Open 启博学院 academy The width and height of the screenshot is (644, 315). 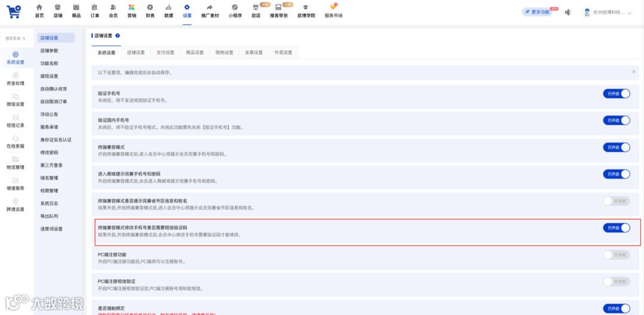(305, 11)
